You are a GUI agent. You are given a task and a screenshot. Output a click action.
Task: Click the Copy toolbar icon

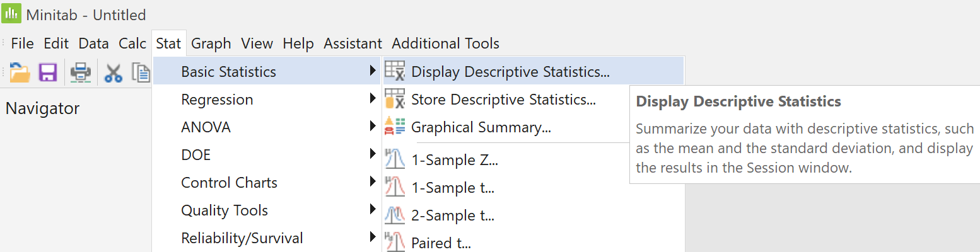click(x=141, y=72)
